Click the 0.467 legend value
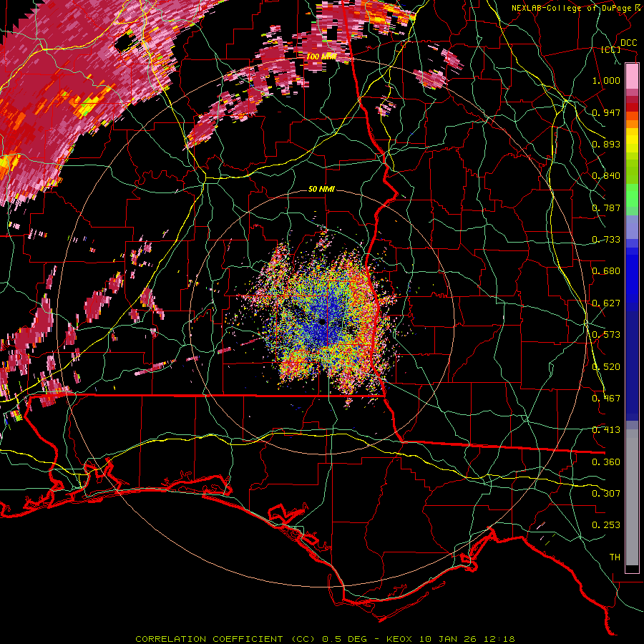This screenshot has height=644, width=644. (x=606, y=399)
